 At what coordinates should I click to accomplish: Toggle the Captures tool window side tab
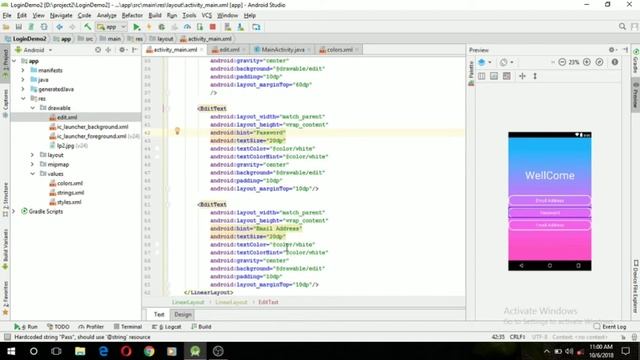coord(5,103)
